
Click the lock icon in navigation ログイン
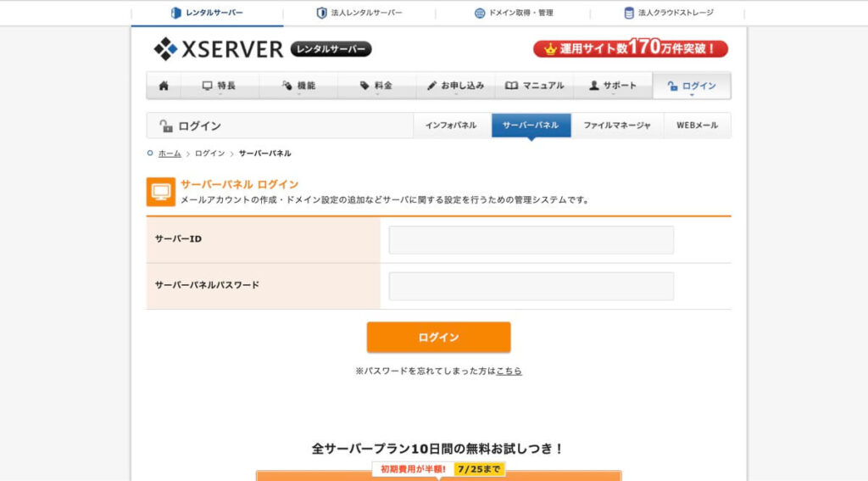click(672, 86)
